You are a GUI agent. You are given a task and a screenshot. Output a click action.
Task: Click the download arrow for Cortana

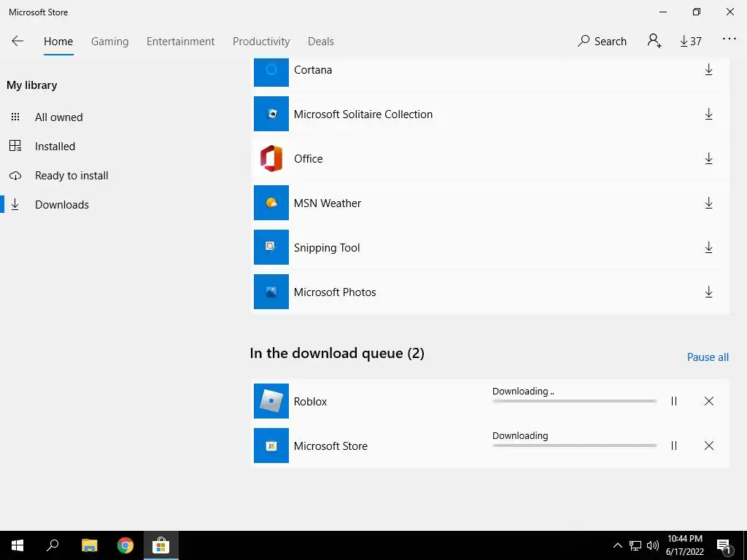click(708, 70)
